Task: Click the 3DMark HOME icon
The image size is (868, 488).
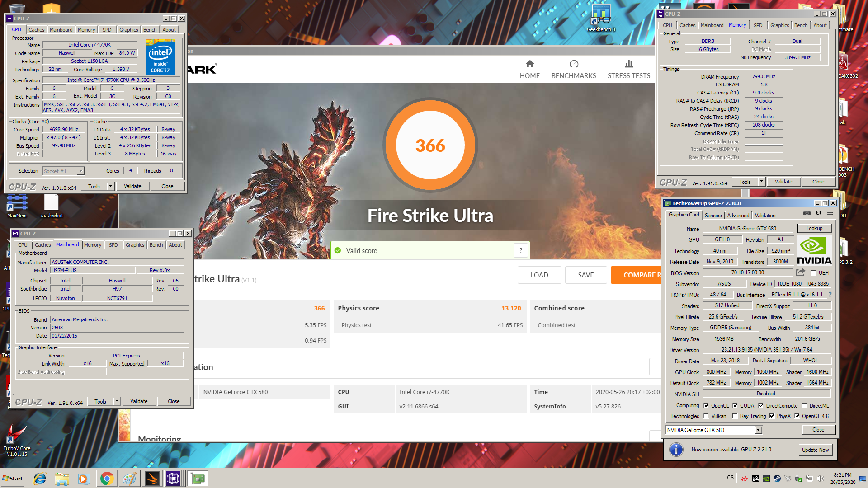Action: click(x=530, y=64)
